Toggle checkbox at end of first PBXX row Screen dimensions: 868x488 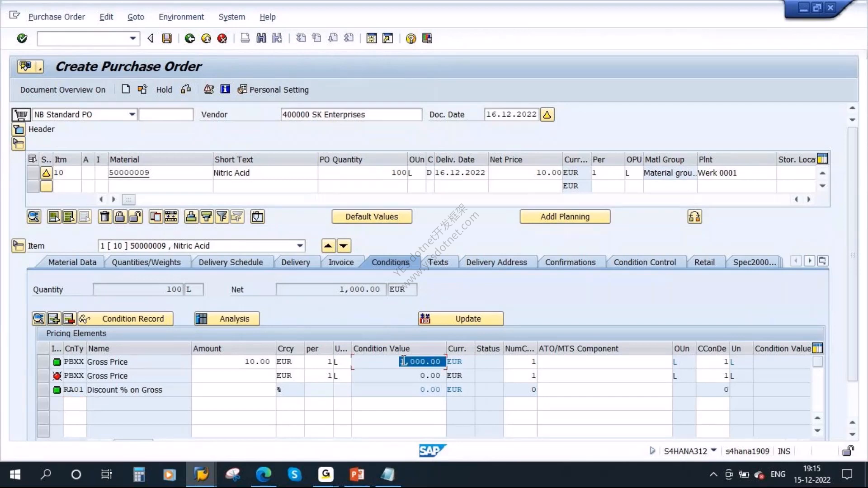(817, 361)
